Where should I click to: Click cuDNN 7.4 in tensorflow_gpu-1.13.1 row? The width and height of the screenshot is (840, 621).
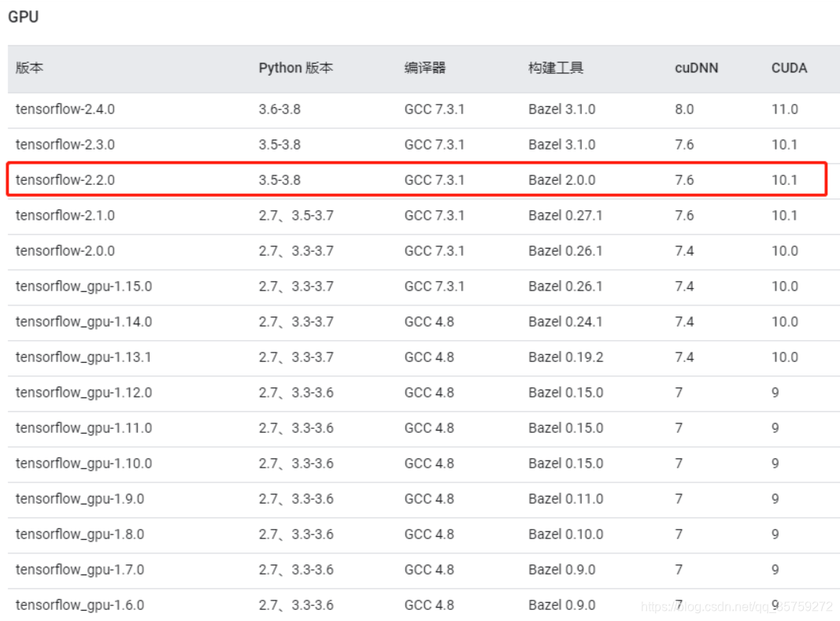(x=684, y=357)
